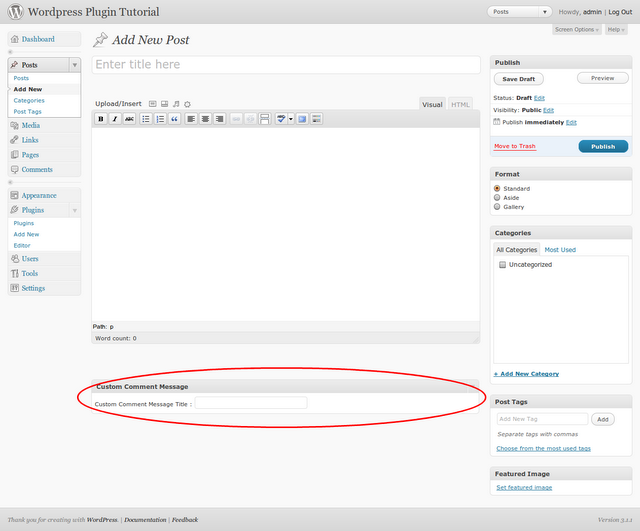Apply strikethrough formatting
640x531 pixels.
129,119
